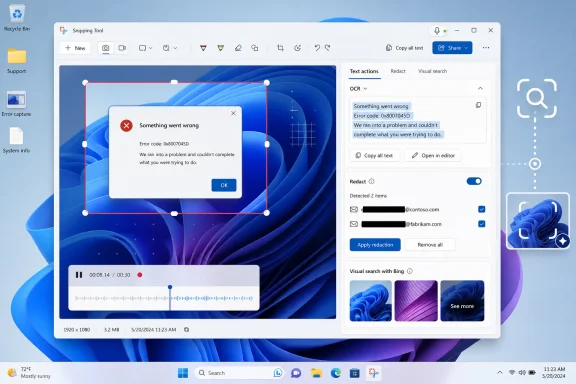Image resolution: width=576 pixels, height=384 pixels.
Task: Select the Error capture file on the desktop
Action: pos(16,104)
